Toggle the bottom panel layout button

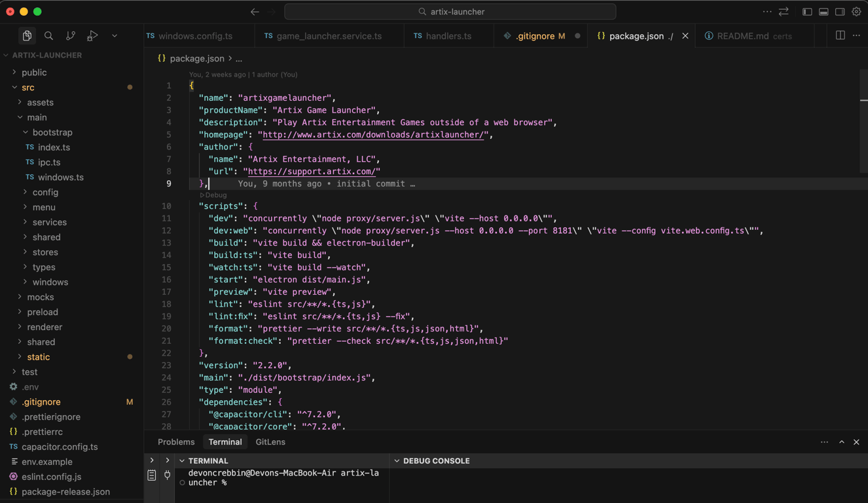[x=823, y=12]
